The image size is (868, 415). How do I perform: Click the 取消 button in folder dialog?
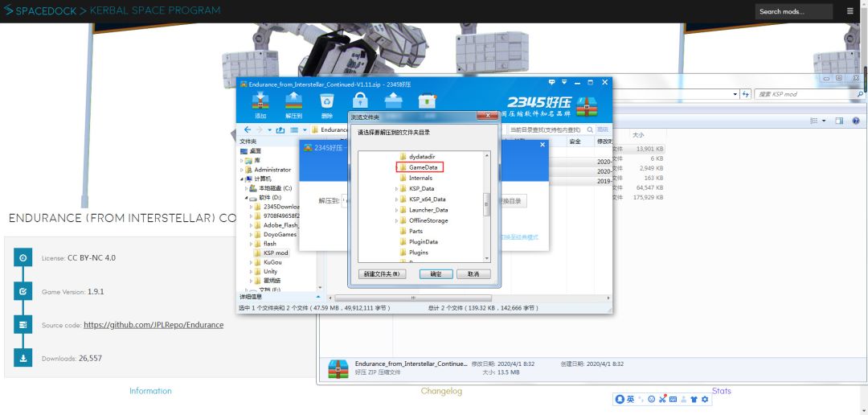coord(473,273)
